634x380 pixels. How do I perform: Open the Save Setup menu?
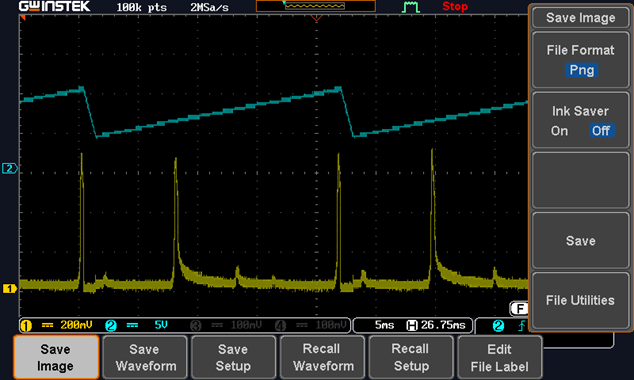pos(233,357)
